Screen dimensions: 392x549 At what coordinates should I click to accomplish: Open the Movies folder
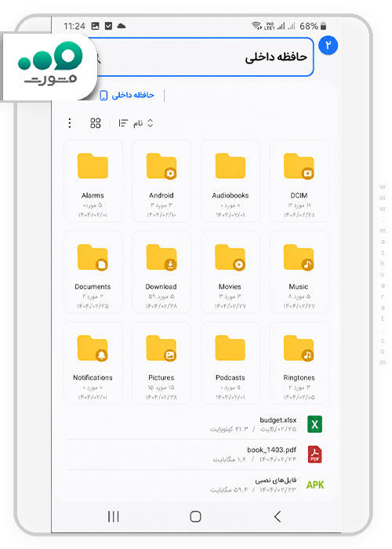point(230,271)
